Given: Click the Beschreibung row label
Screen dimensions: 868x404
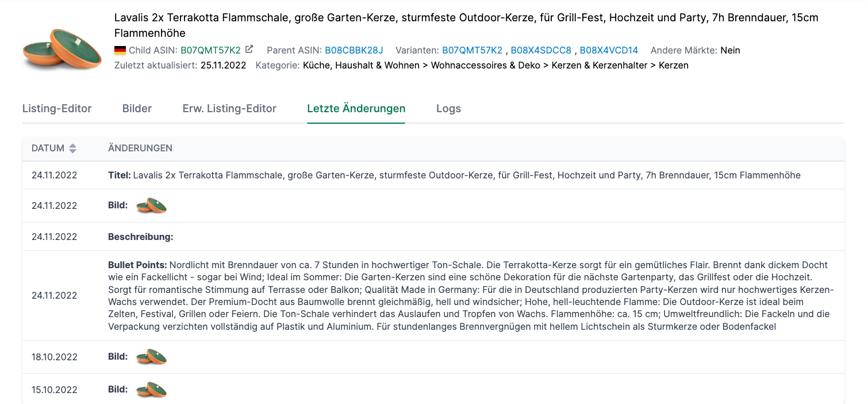Looking at the screenshot, I should tap(141, 237).
